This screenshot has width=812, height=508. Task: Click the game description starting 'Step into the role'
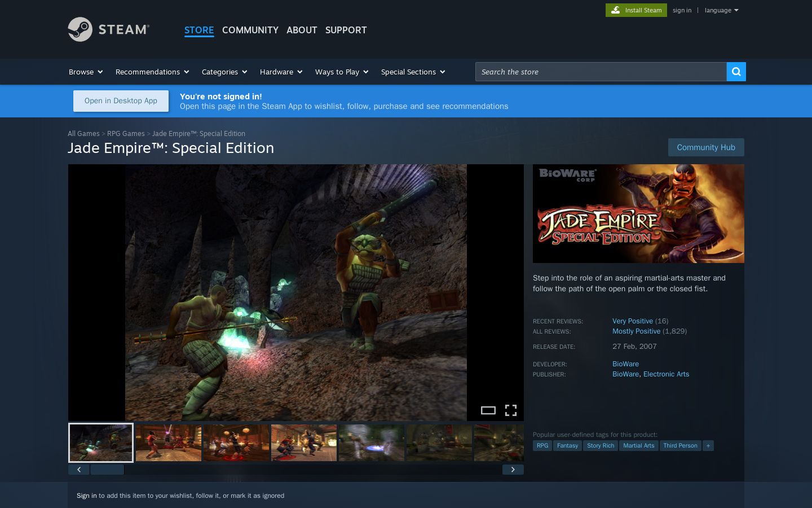click(629, 283)
